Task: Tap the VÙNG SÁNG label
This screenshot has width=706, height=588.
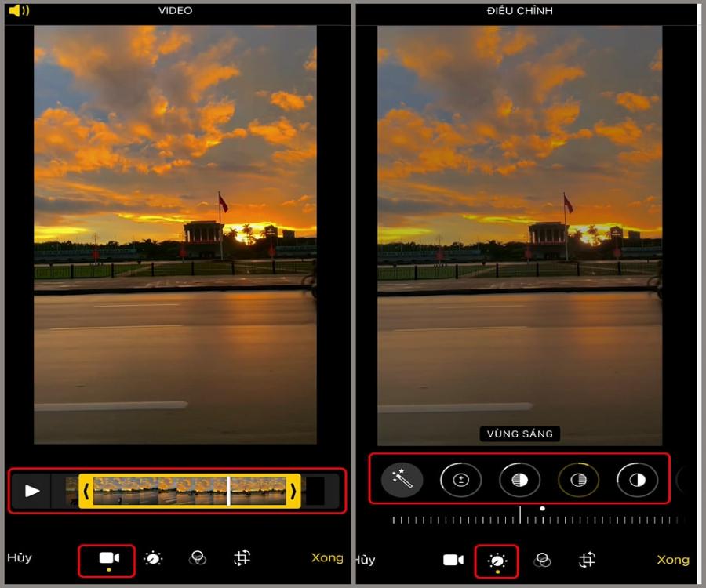Action: [x=519, y=434]
